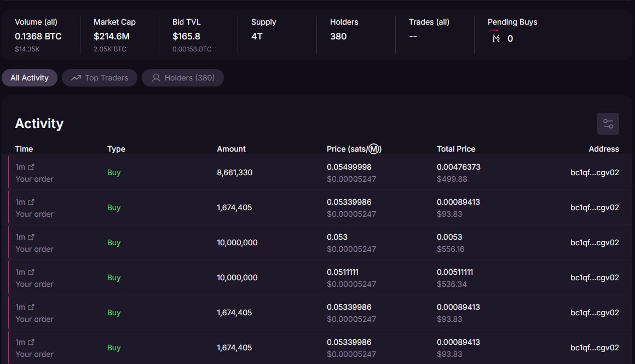Screen dimensions: 635x364
Task: Click the Buy label in the $556.16 row
Action: [x=114, y=242]
